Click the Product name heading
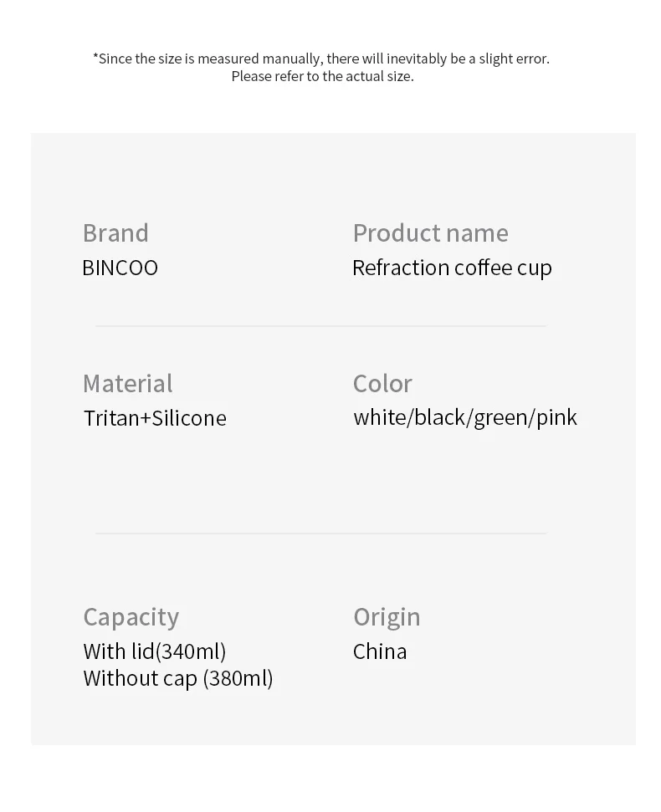The width and height of the screenshot is (661, 812). [x=430, y=233]
